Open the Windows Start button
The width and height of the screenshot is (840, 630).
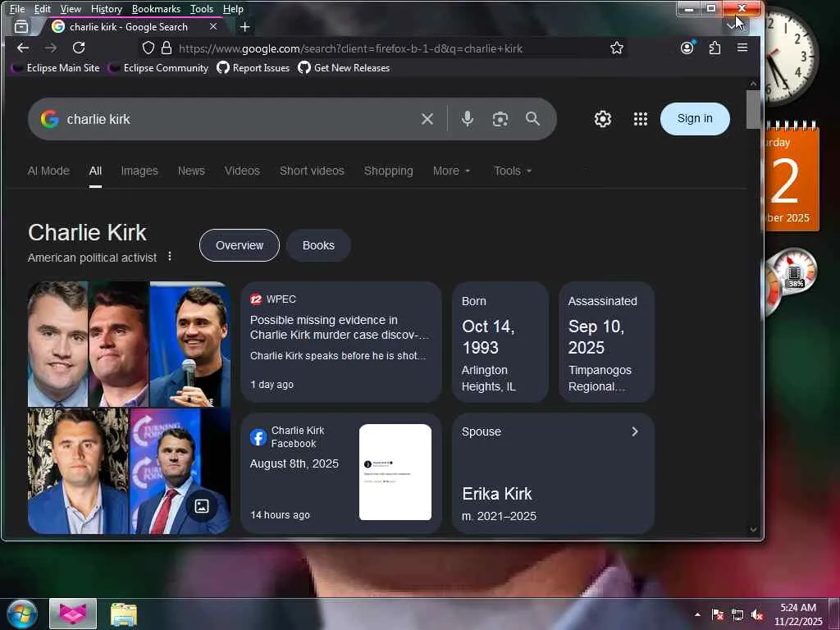pyautogui.click(x=22, y=614)
